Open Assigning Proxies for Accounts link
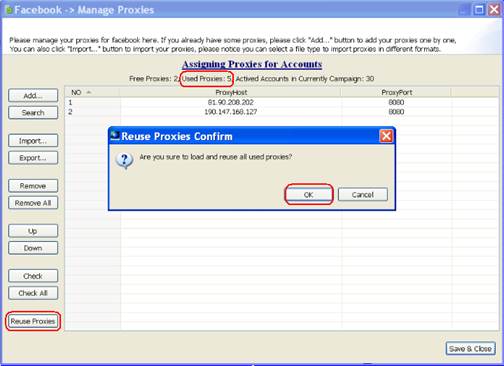Screen dimensions: 504x366 (x=252, y=64)
